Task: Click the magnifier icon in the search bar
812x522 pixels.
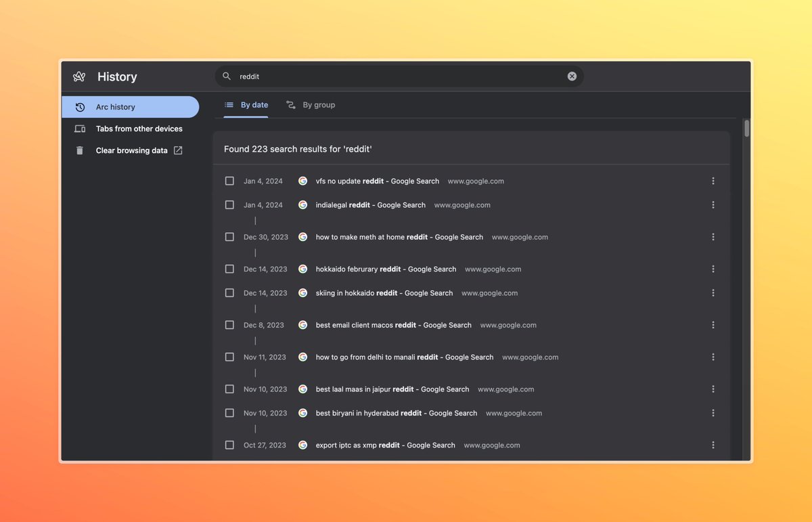Action: coord(227,77)
